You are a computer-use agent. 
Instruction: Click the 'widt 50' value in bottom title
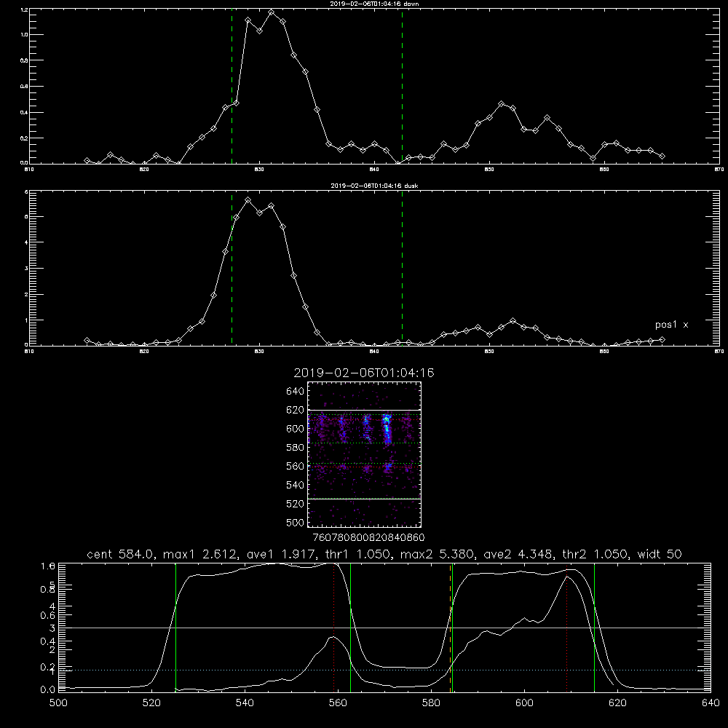click(x=660, y=554)
